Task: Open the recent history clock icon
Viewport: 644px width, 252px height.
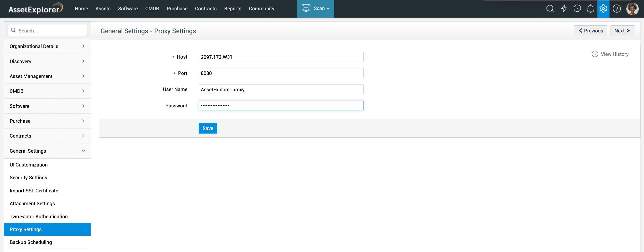Action: click(x=577, y=9)
